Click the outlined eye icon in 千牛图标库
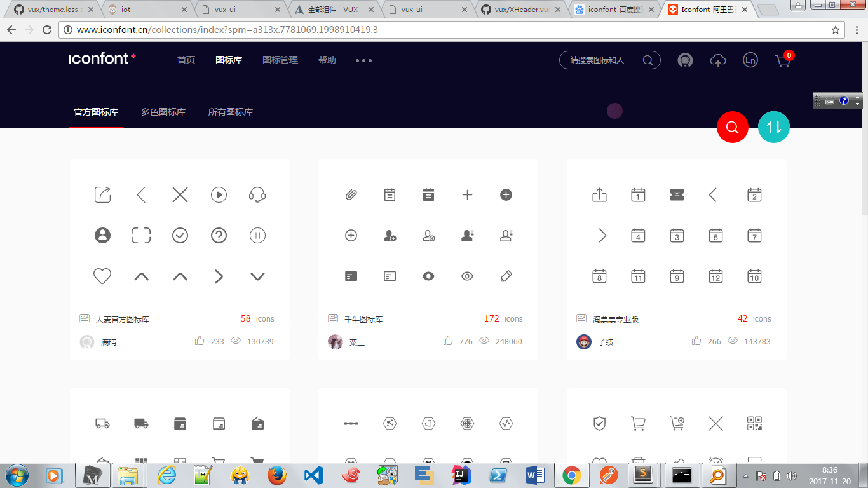The height and width of the screenshot is (488, 868). tap(467, 276)
